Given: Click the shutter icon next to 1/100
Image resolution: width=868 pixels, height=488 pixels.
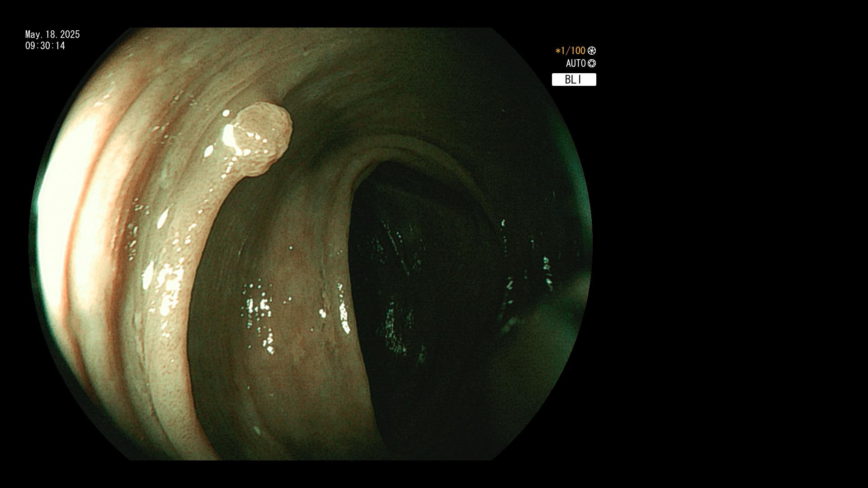Looking at the screenshot, I should click(x=592, y=51).
